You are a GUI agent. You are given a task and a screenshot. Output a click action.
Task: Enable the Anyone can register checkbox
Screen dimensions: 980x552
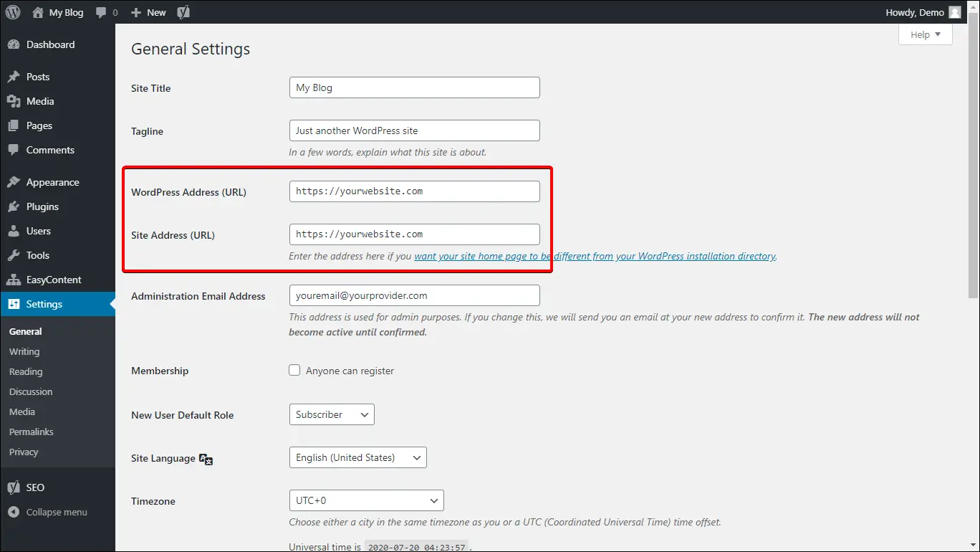point(294,370)
